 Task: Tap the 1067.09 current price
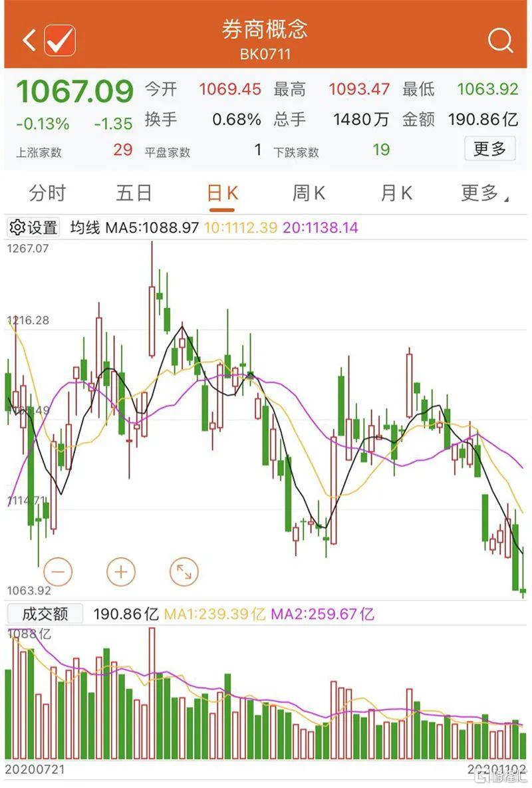pyautogui.click(x=75, y=92)
